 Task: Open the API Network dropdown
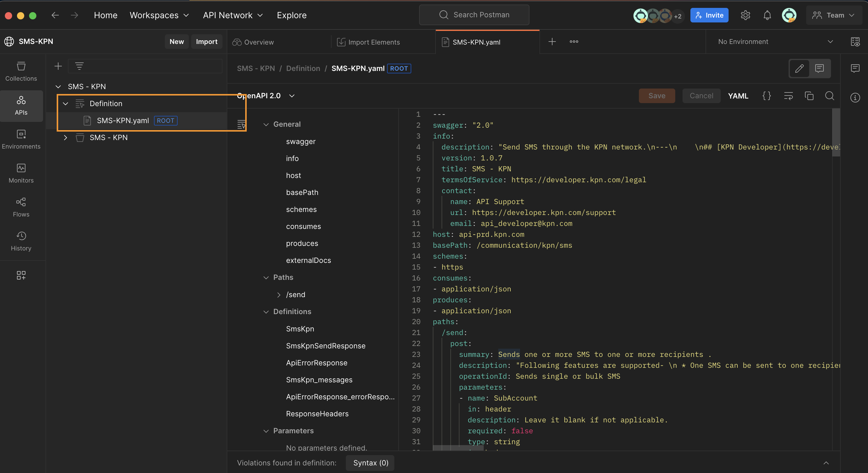pyautogui.click(x=232, y=15)
